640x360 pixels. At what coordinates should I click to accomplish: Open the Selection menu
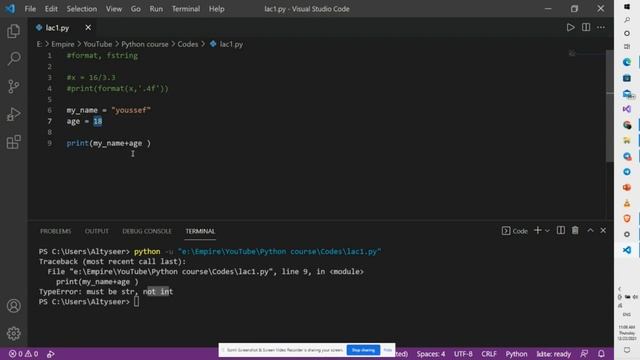[x=82, y=9]
